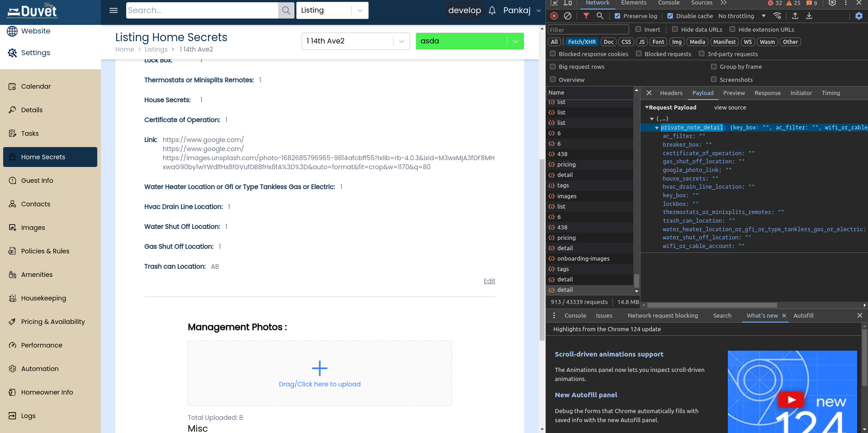Image resolution: width=868 pixels, height=433 pixels.
Task: Click the Edit link
Action: 489,281
